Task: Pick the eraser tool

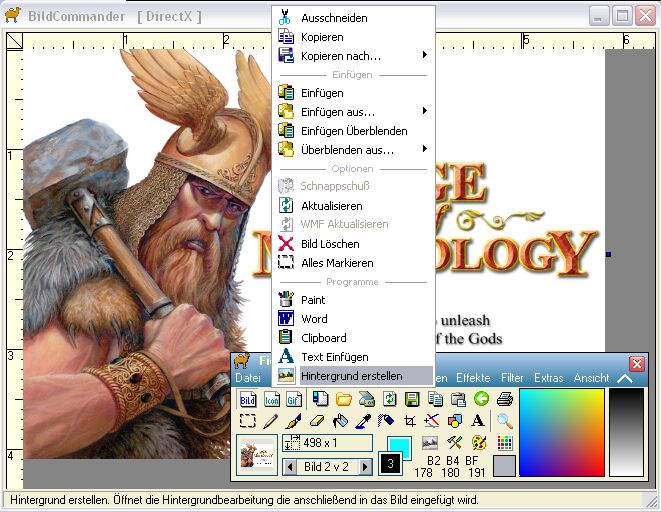Action: click(318, 421)
